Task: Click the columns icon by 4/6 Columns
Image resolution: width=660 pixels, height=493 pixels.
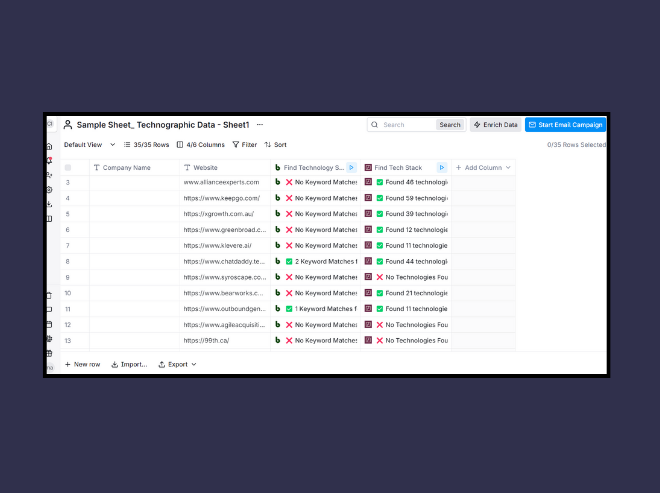Action: [180, 145]
